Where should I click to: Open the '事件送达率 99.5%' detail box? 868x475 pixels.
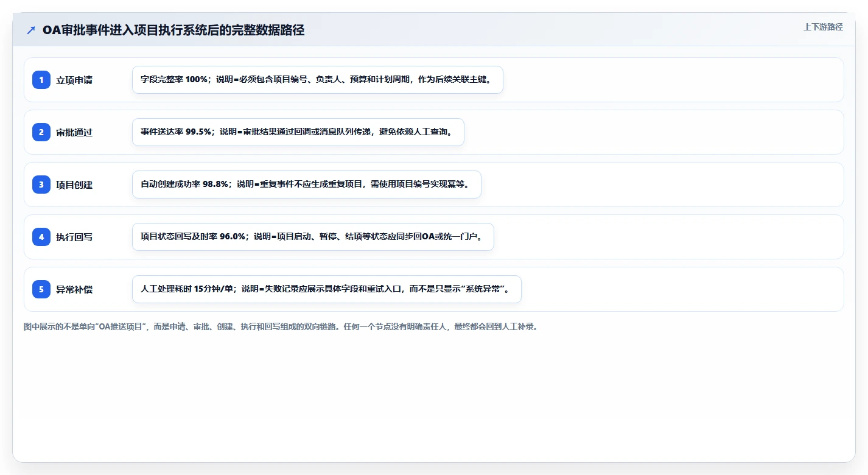click(x=298, y=132)
